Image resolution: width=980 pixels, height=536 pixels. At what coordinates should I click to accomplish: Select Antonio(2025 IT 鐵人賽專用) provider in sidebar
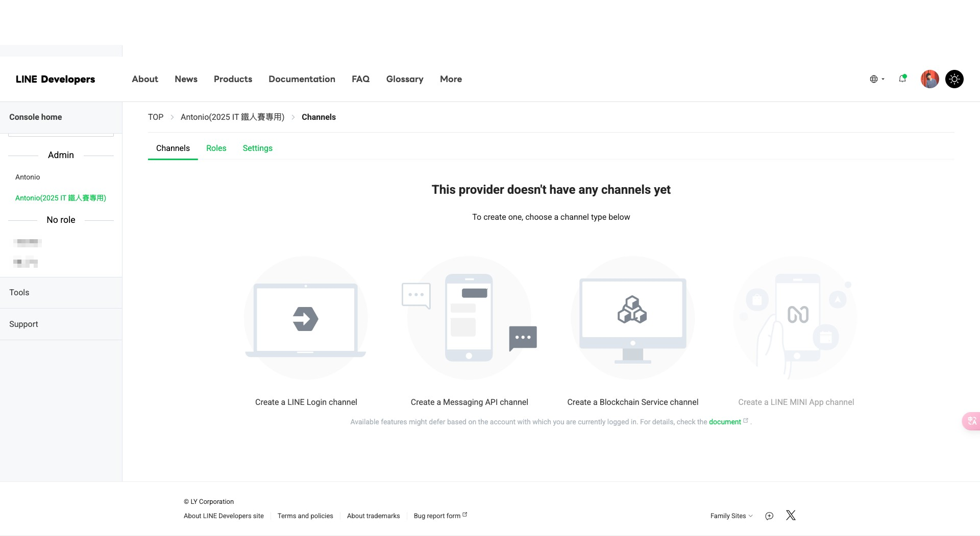click(x=61, y=198)
